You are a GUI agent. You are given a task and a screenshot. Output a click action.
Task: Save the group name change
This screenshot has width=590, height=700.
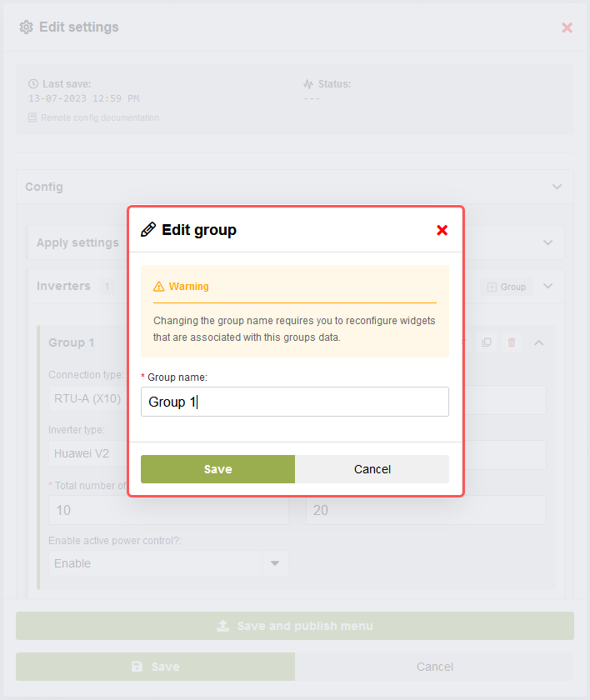pos(217,469)
